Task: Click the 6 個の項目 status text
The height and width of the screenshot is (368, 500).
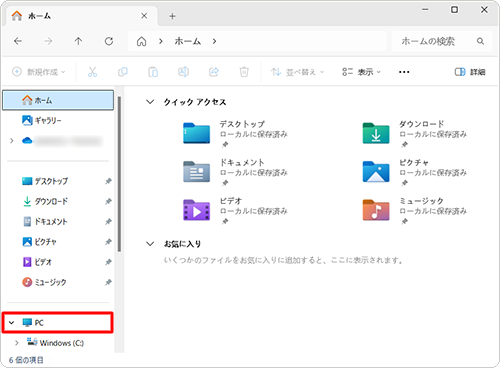Action: click(x=26, y=360)
